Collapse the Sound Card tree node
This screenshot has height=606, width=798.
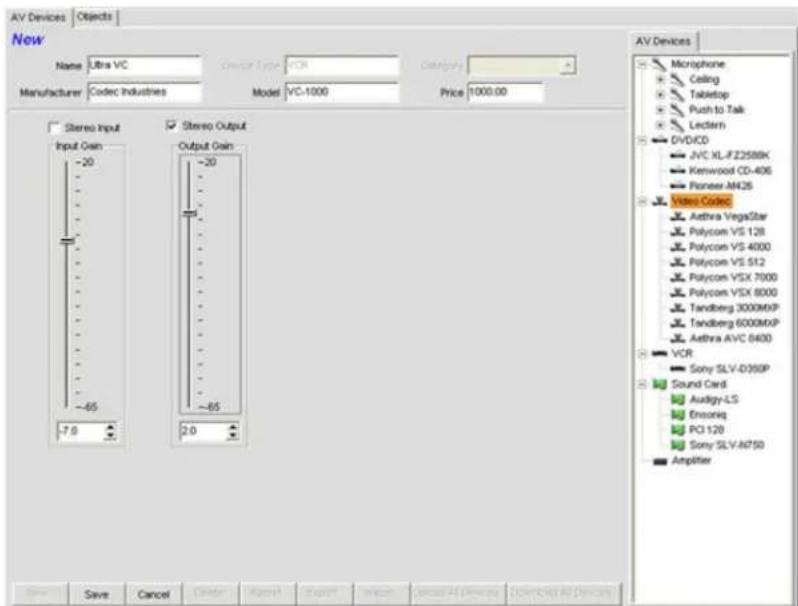[x=642, y=384]
